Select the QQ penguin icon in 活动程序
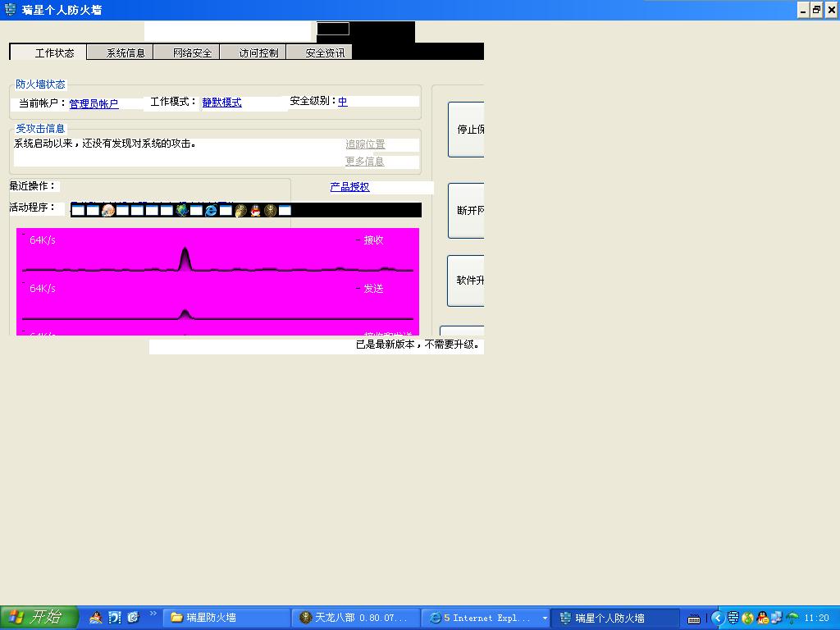This screenshot has height=630, width=840. [x=256, y=210]
